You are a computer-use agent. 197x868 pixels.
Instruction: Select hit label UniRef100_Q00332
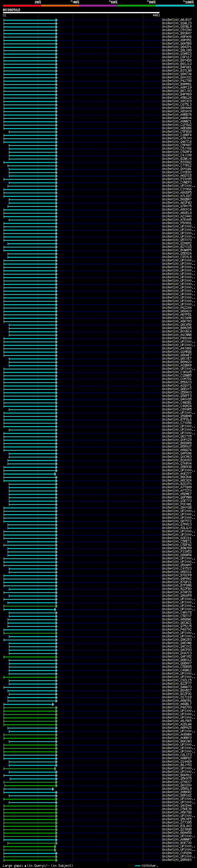177,78
